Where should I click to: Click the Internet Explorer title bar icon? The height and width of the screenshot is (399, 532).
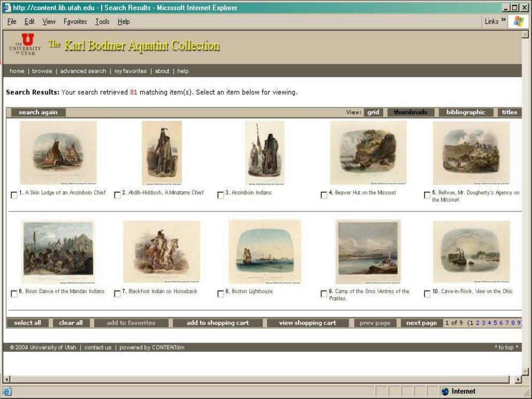tap(7, 7)
